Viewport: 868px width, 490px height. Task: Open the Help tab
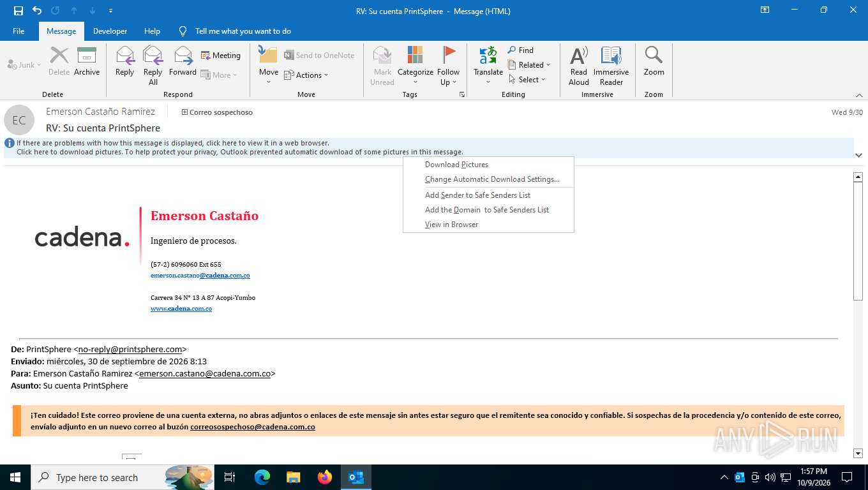pos(152,31)
